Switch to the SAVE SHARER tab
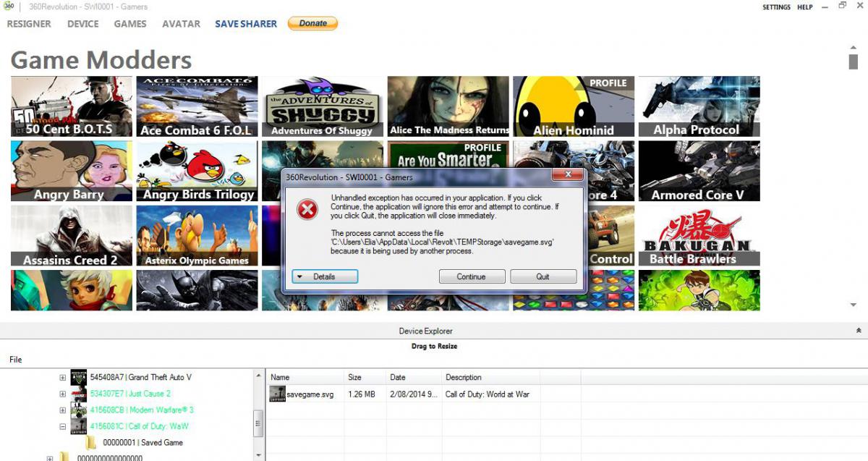The image size is (868, 461). pyautogui.click(x=246, y=24)
